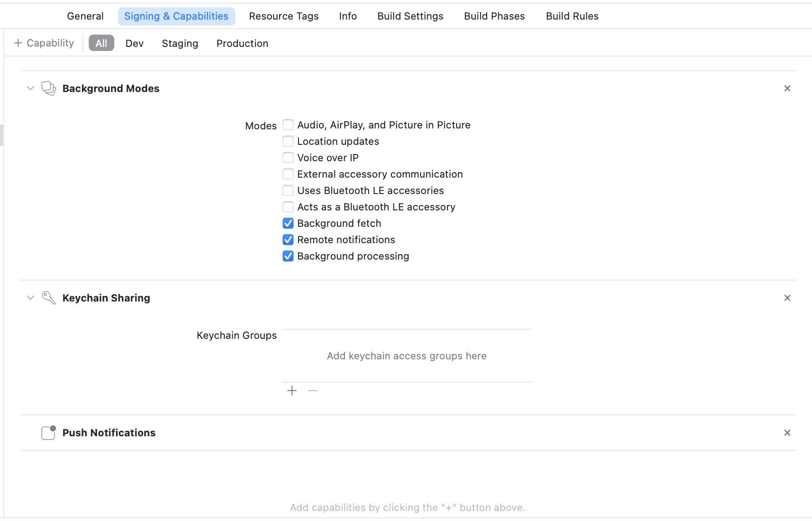Disable Background fetch mode
812x521 pixels.
point(288,223)
